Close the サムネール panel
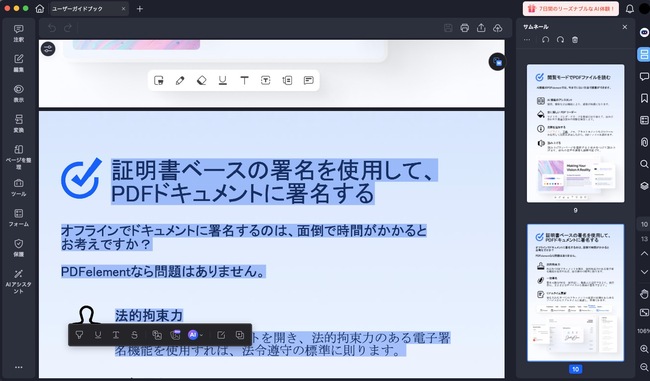Viewport: 650px width, 381px height. point(625,27)
